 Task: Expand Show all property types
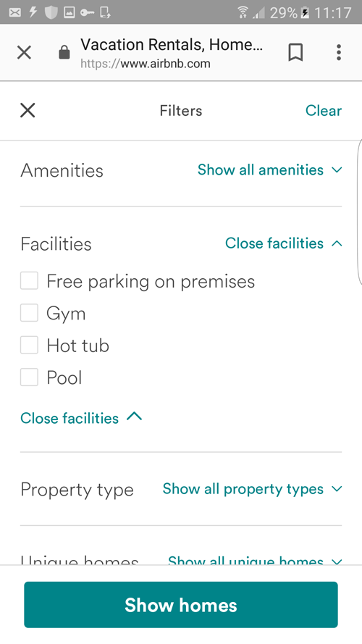pos(252,489)
